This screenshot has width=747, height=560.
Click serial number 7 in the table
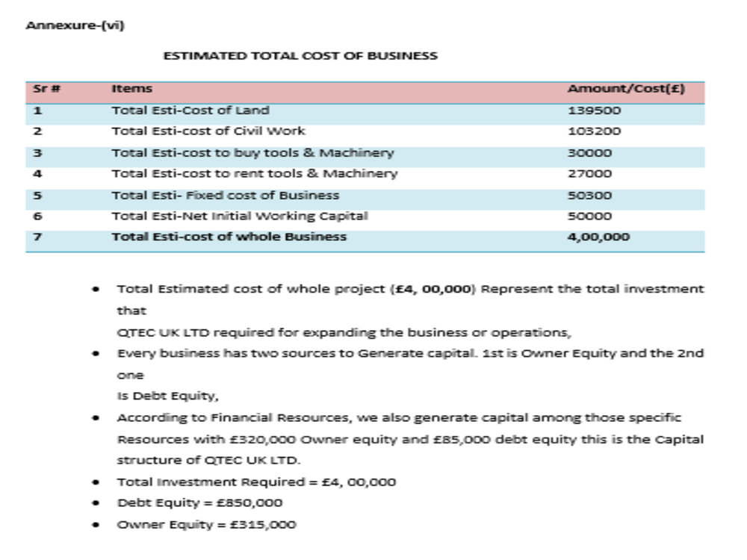click(x=37, y=237)
